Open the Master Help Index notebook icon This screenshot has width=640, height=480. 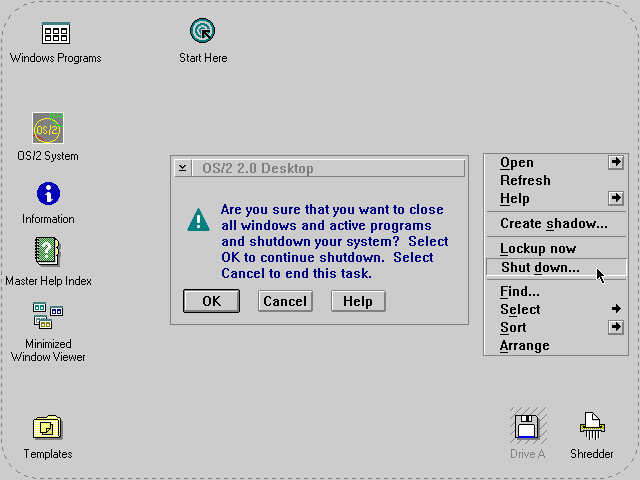coord(47,251)
